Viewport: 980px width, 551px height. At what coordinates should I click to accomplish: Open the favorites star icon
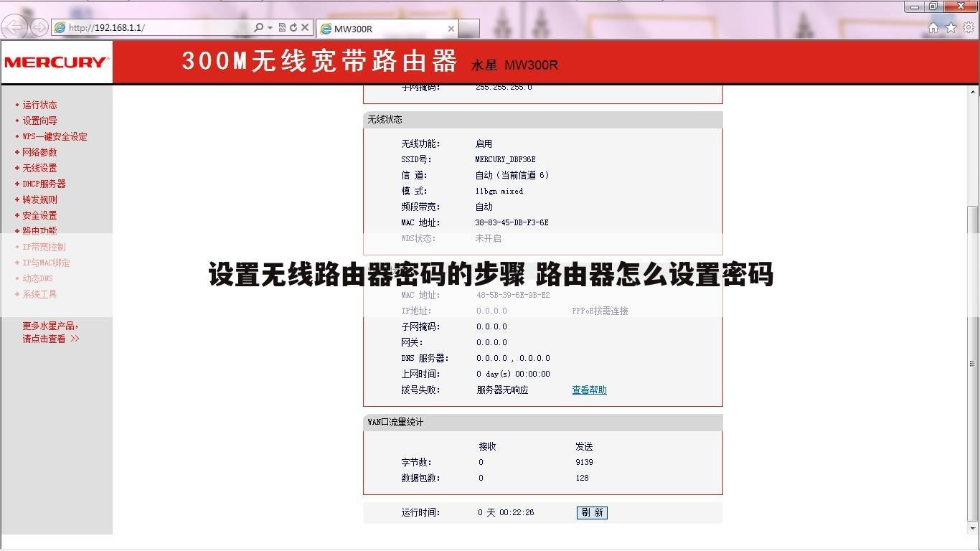[951, 28]
